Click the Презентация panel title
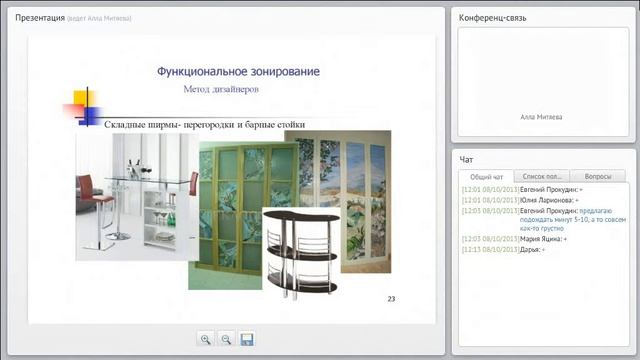The height and width of the screenshot is (360, 640). click(40, 18)
